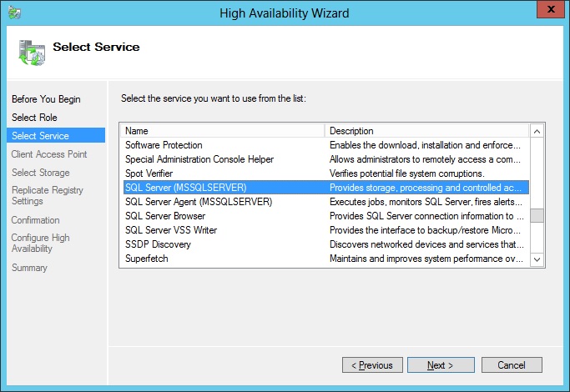Open the Select Service step
This screenshot has width=570, height=392.
(x=56, y=135)
